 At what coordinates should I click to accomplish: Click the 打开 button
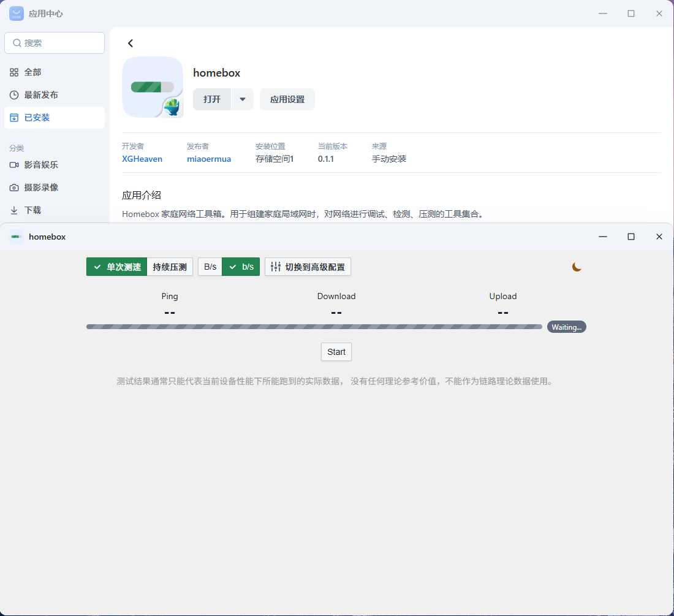click(x=212, y=99)
